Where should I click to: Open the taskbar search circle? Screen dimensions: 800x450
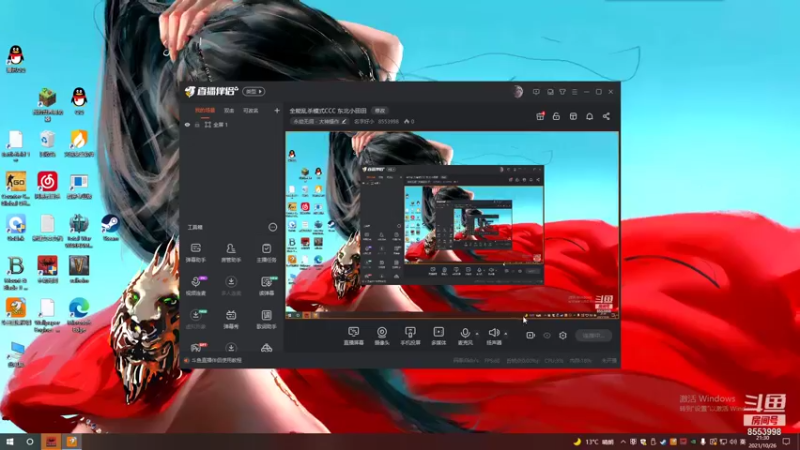(x=30, y=441)
